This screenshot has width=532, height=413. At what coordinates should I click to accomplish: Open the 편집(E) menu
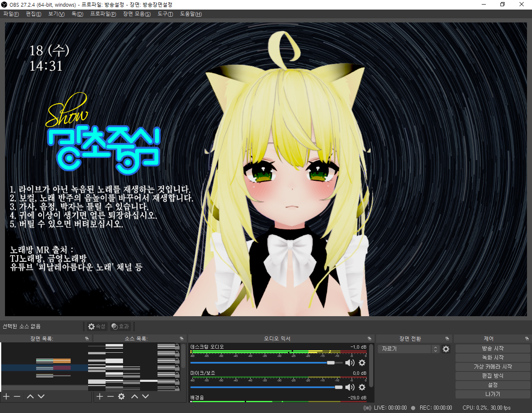pyautogui.click(x=33, y=14)
